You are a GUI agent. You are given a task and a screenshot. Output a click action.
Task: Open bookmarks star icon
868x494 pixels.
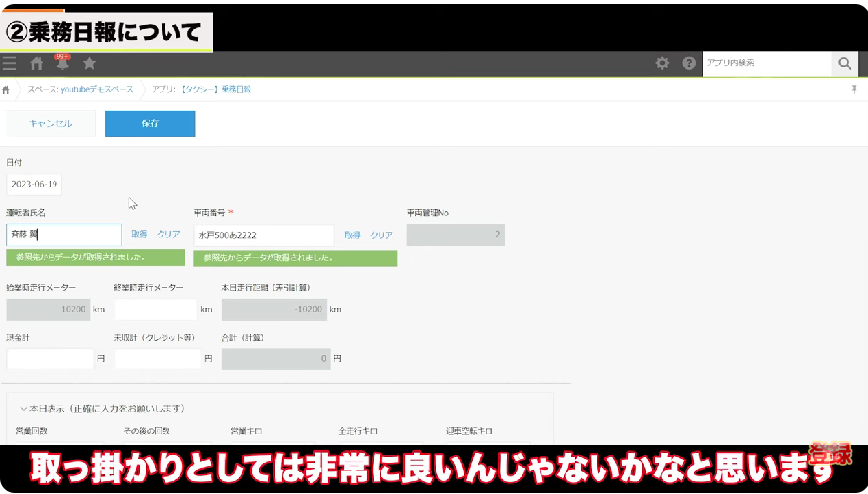89,64
